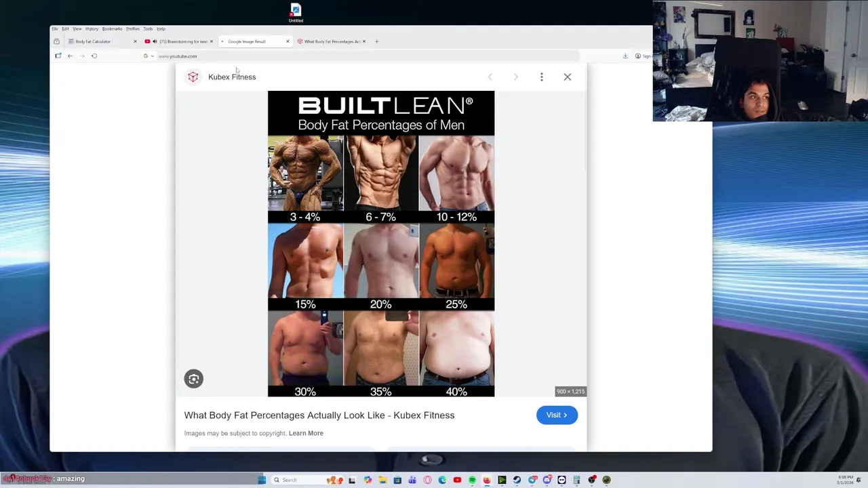Open the Help menu
Image resolution: width=868 pixels, height=488 pixels.
(161, 29)
